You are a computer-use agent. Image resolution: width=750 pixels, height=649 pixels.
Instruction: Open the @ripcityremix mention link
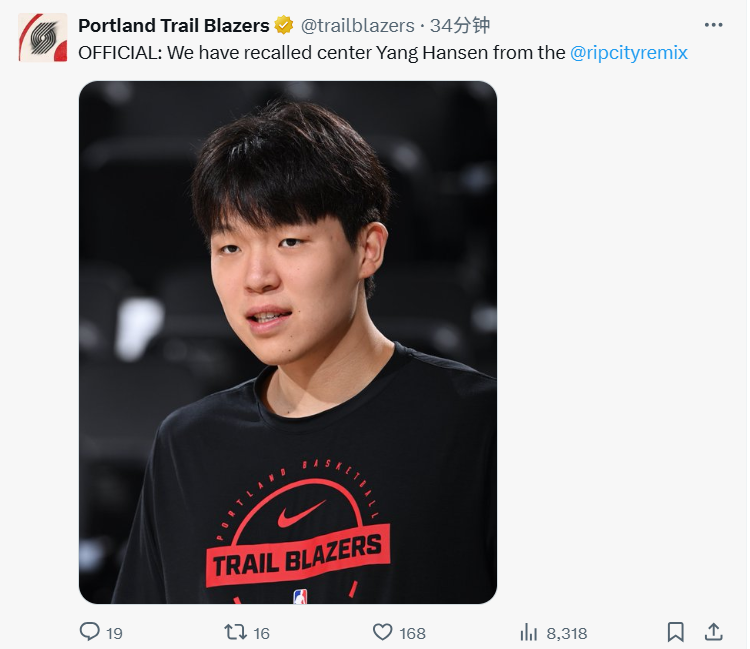(x=629, y=53)
